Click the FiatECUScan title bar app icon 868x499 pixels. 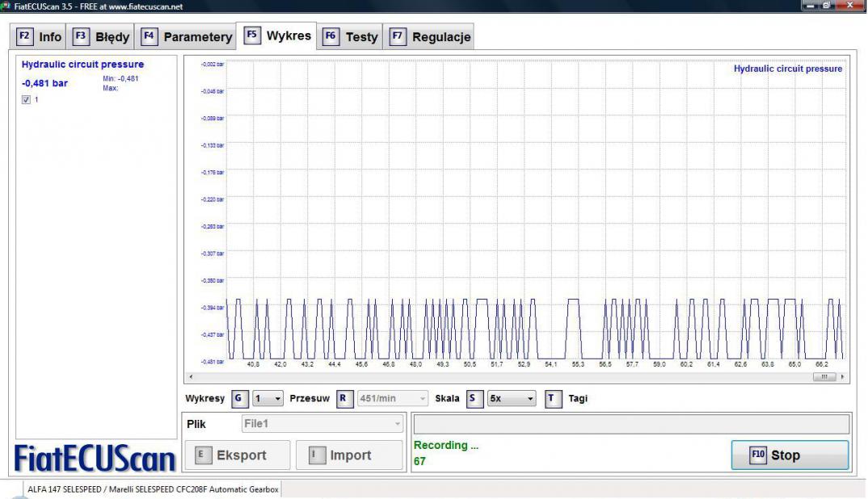(x=6, y=6)
